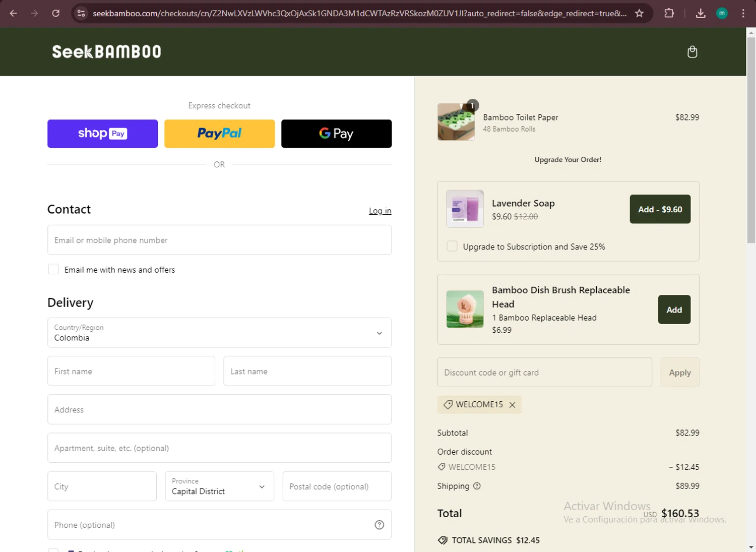Focus the First name field
756x552 pixels.
pos(131,371)
